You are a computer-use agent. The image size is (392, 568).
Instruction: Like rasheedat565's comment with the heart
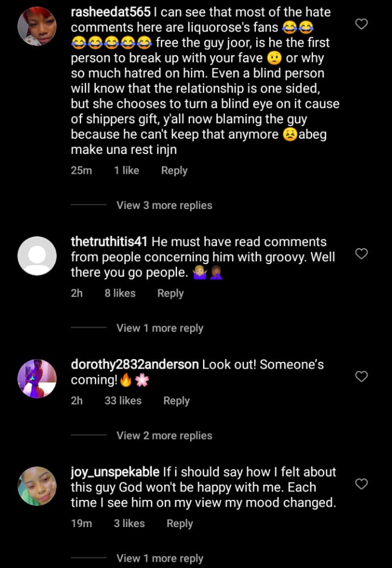361,24
